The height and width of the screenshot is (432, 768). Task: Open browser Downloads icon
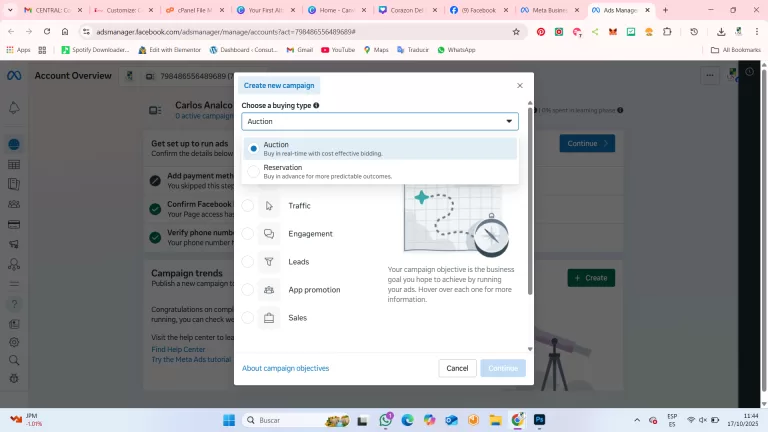click(721, 32)
